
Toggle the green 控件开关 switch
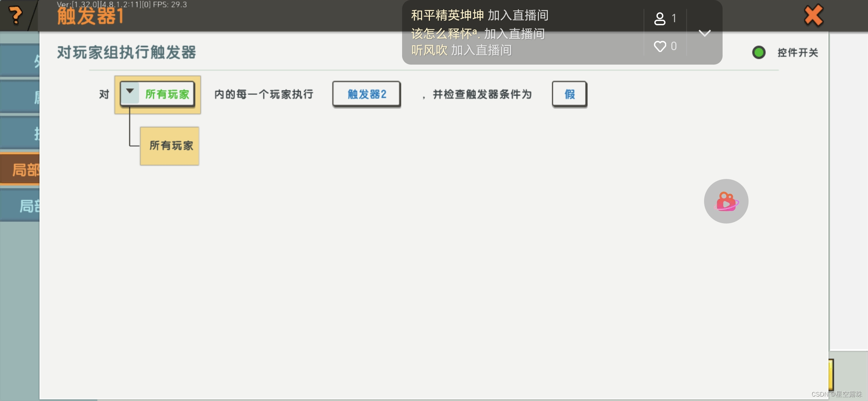pyautogui.click(x=759, y=52)
